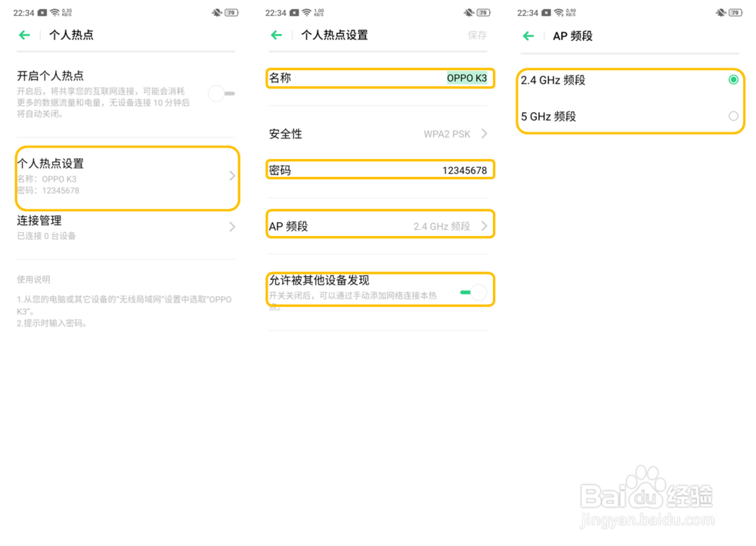Expand 连接管理 using its chevron
Viewport: 756px width, 546px height.
232,227
